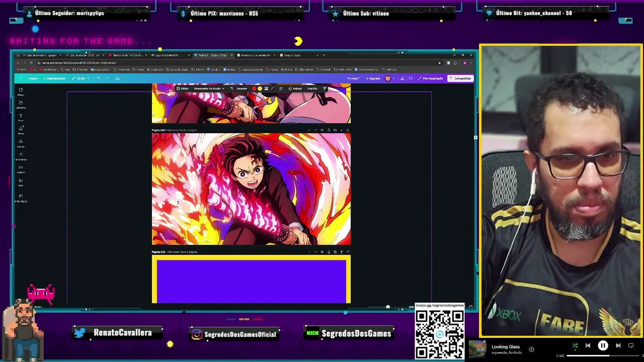
Task: Move page 248 up with chevron
Action: [309, 130]
